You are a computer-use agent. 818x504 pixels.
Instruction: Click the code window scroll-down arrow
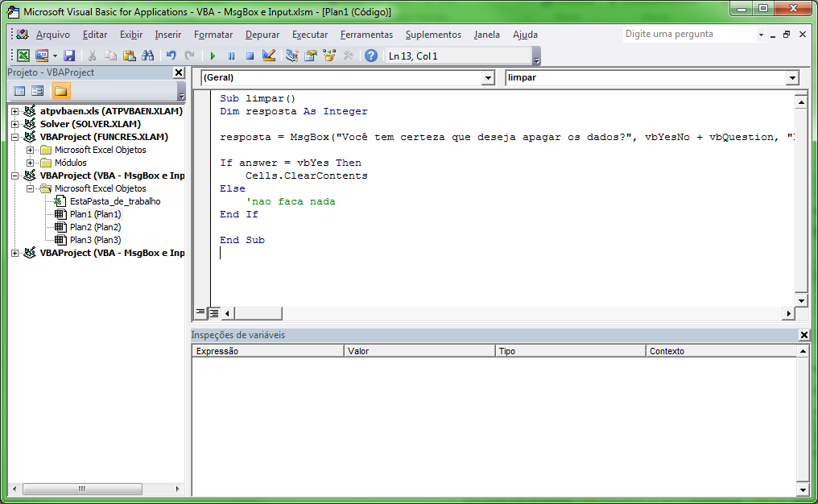pyautogui.click(x=801, y=300)
